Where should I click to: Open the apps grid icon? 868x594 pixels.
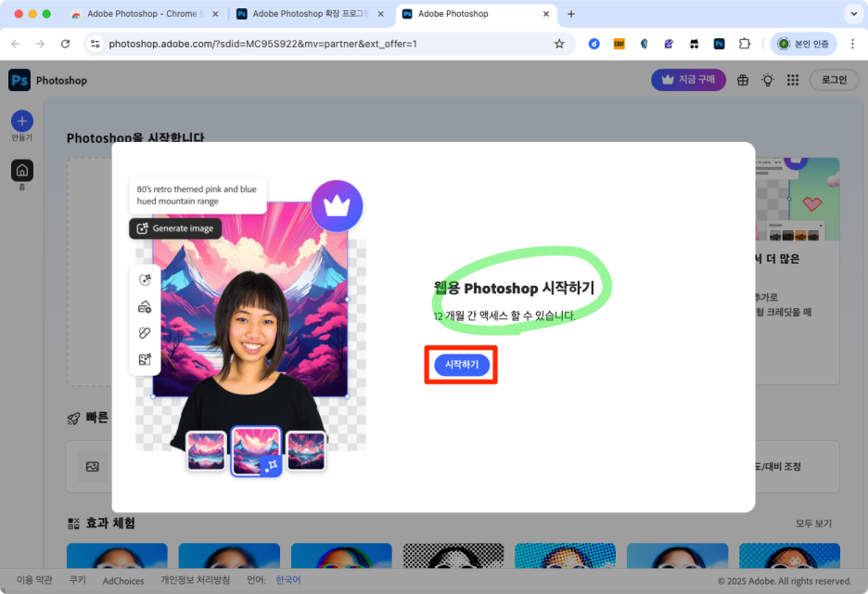pos(793,81)
